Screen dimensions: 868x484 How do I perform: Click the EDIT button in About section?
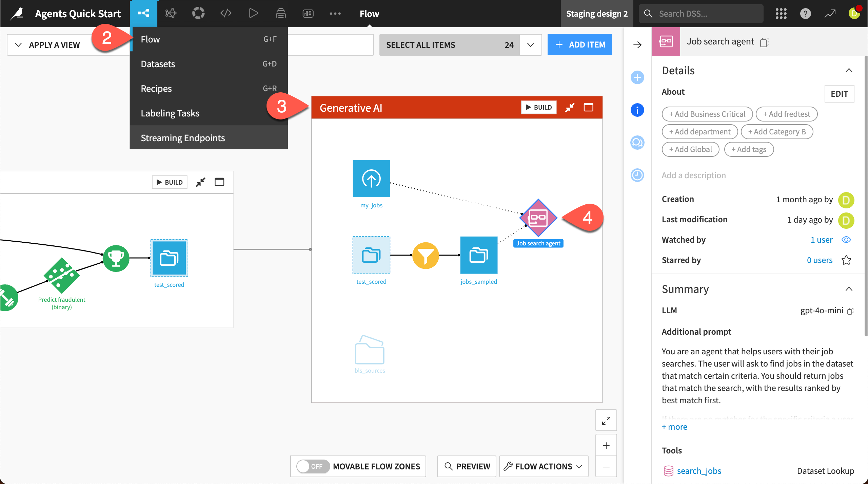(x=839, y=94)
